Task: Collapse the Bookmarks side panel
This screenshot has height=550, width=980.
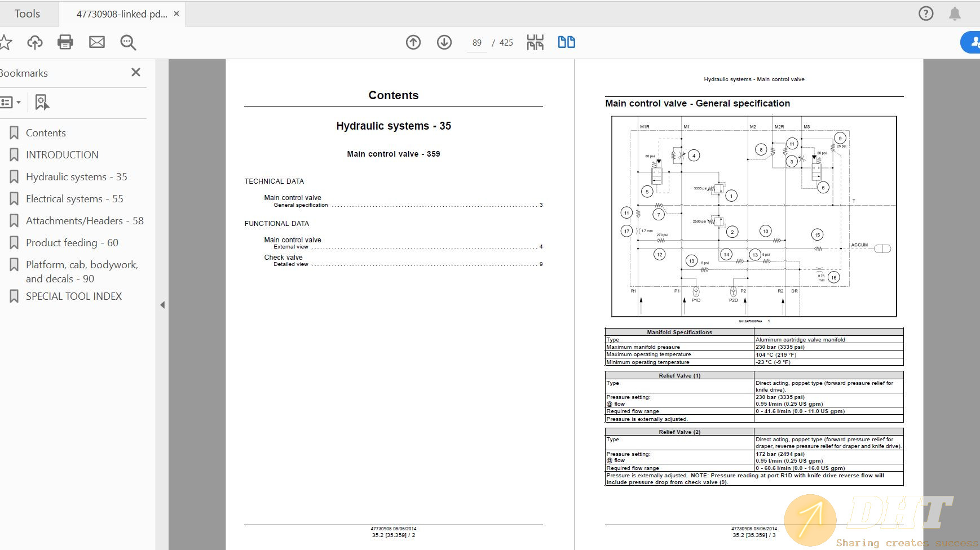Action: pos(162,304)
